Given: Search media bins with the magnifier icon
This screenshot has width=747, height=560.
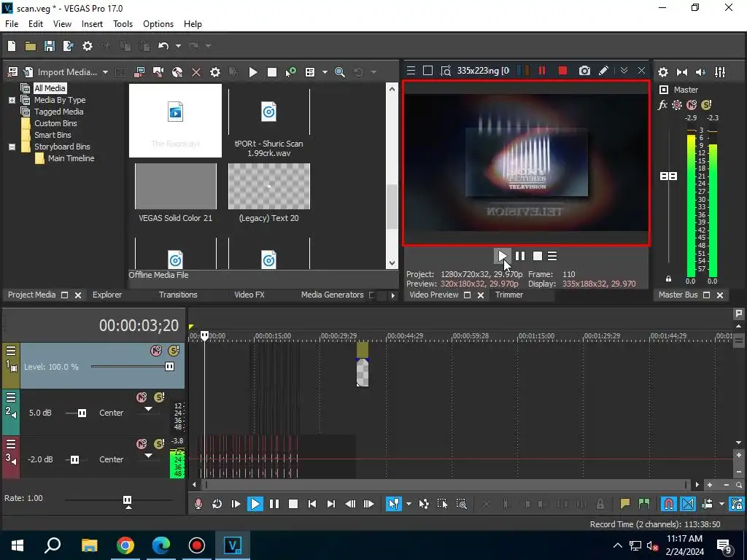Looking at the screenshot, I should coord(340,72).
